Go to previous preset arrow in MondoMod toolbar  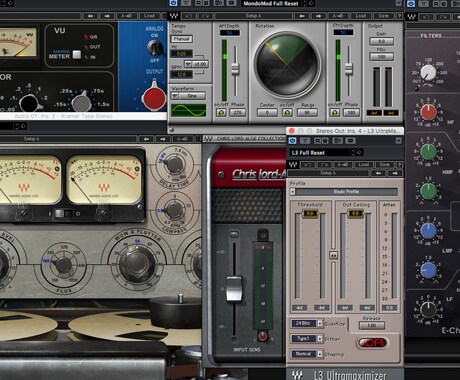pyautogui.click(x=302, y=16)
